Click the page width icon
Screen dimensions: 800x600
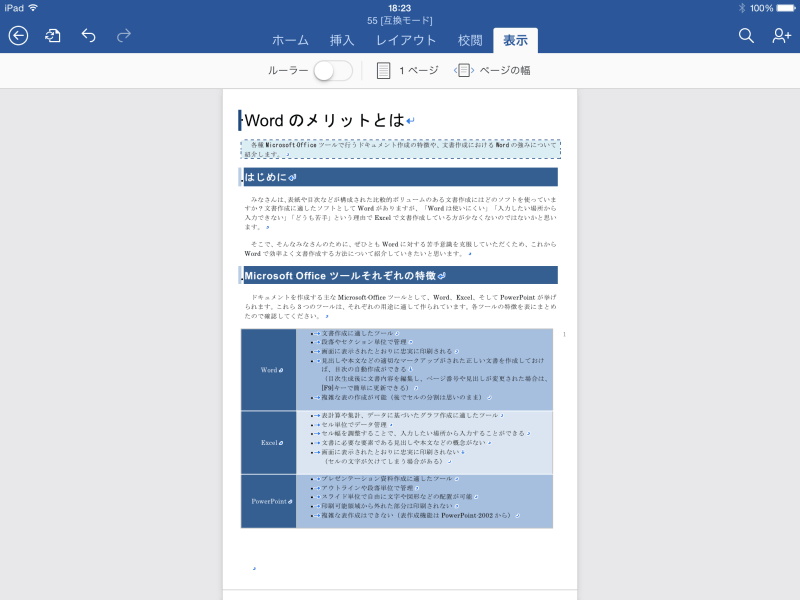pos(464,70)
